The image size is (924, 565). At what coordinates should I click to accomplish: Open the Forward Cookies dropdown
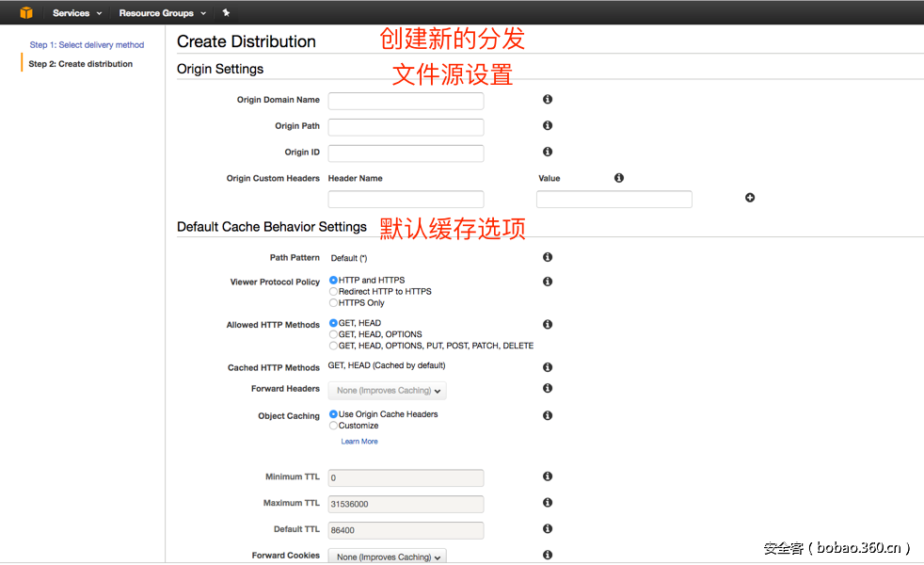(387, 555)
